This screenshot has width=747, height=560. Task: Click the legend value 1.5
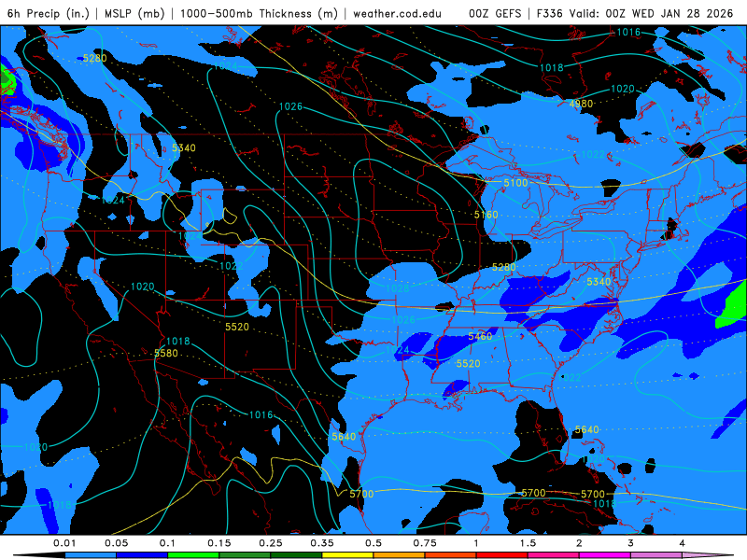coord(528,543)
